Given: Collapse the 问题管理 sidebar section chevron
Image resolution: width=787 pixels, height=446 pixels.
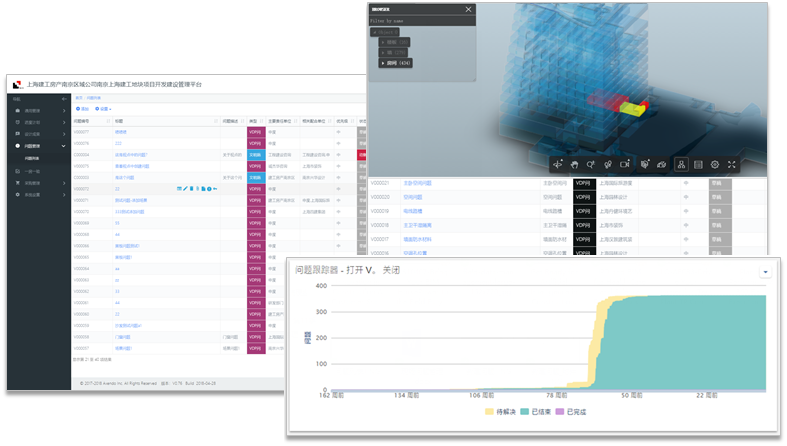Looking at the screenshot, I should point(63,146).
